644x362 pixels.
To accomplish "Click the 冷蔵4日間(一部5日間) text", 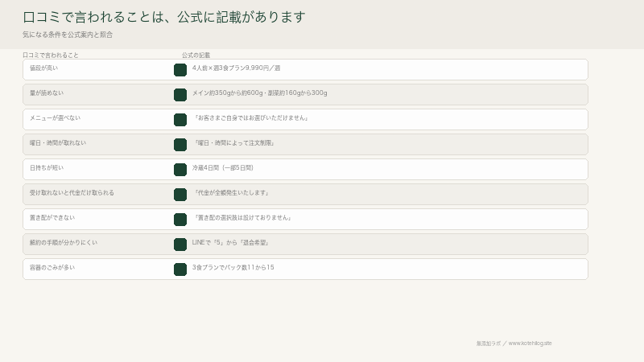I will 223,168.
